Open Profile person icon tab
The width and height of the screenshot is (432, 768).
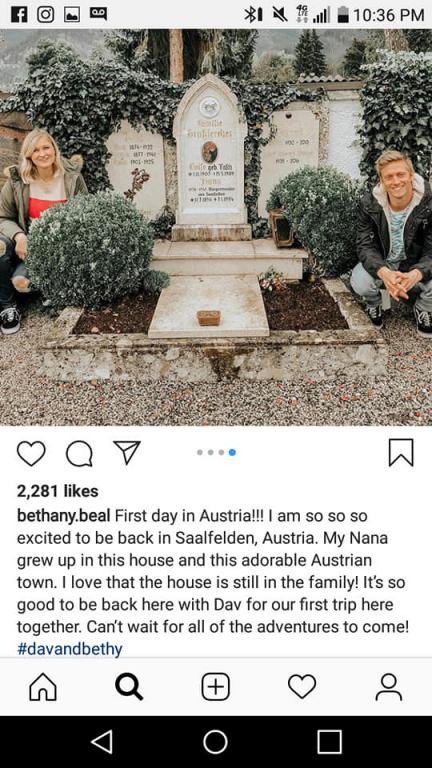(389, 687)
